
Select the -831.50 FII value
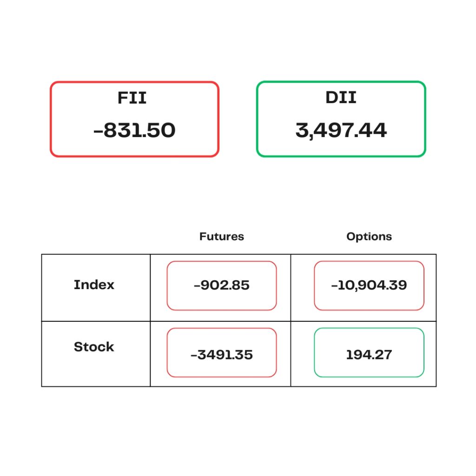pyautogui.click(x=134, y=130)
